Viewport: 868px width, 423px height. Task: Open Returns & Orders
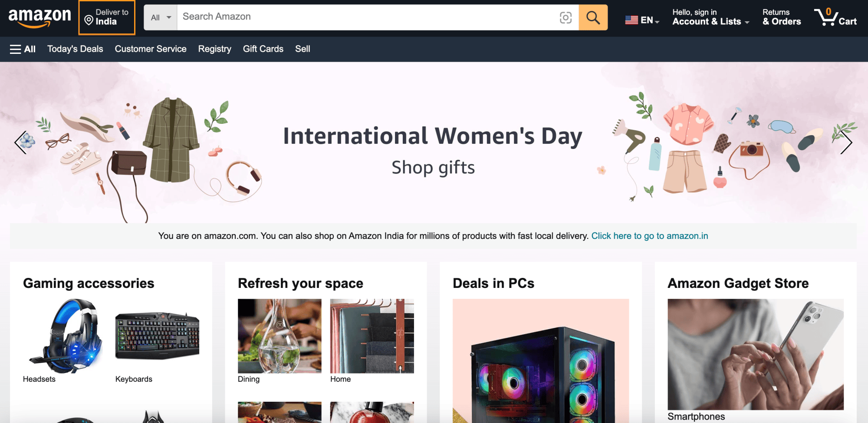coord(782,17)
